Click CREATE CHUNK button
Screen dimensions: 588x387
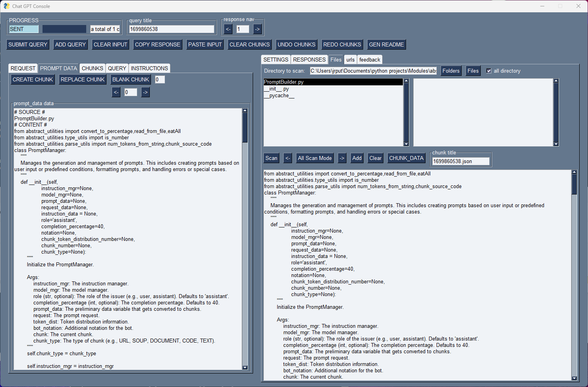point(33,79)
